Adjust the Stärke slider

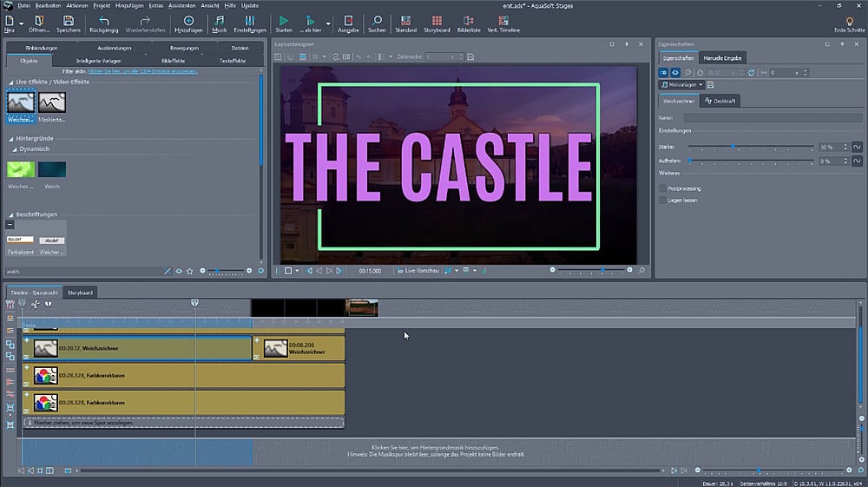click(x=733, y=147)
